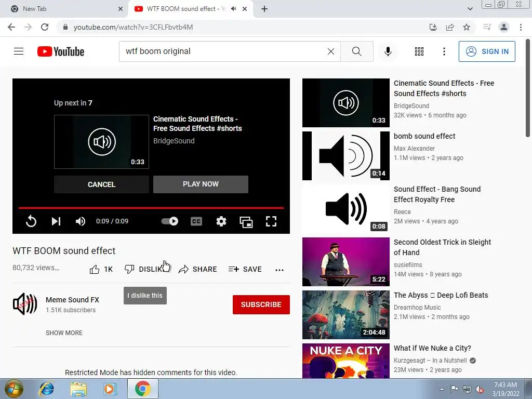Share this page from address bar
This screenshot has width=532, height=399.
click(450, 27)
